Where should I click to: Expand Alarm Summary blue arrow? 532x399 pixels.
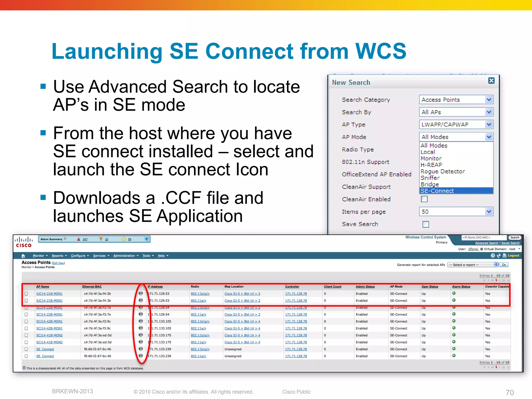[147, 239]
